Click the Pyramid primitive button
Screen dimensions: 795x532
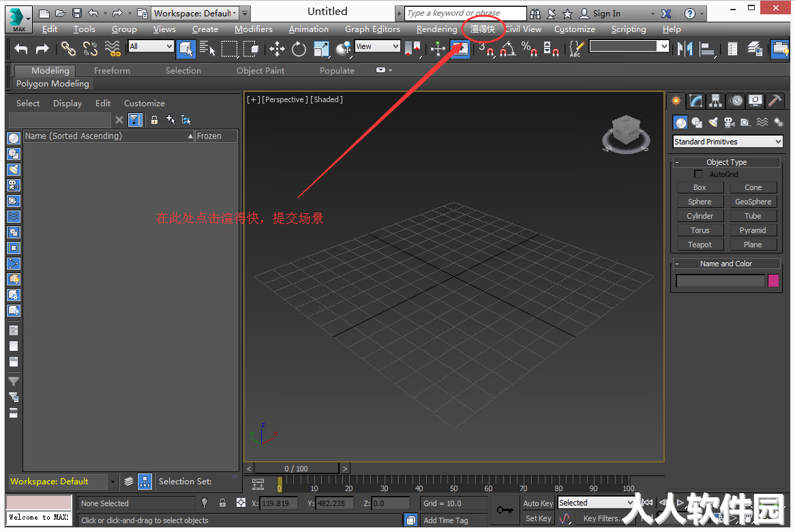753,230
